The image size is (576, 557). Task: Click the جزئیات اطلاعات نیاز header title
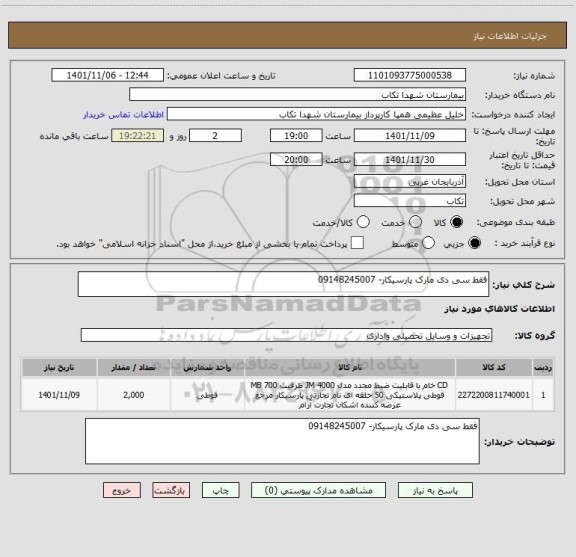pos(510,36)
